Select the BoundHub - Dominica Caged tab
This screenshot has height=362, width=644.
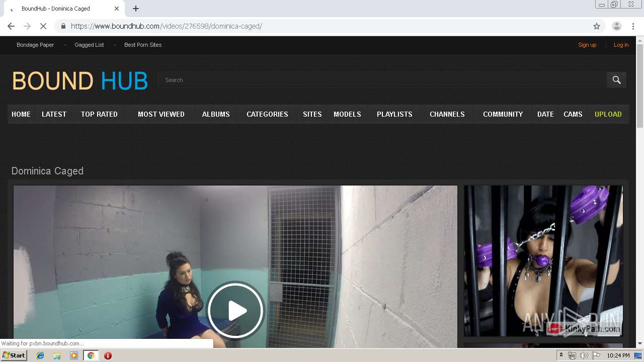(x=64, y=9)
